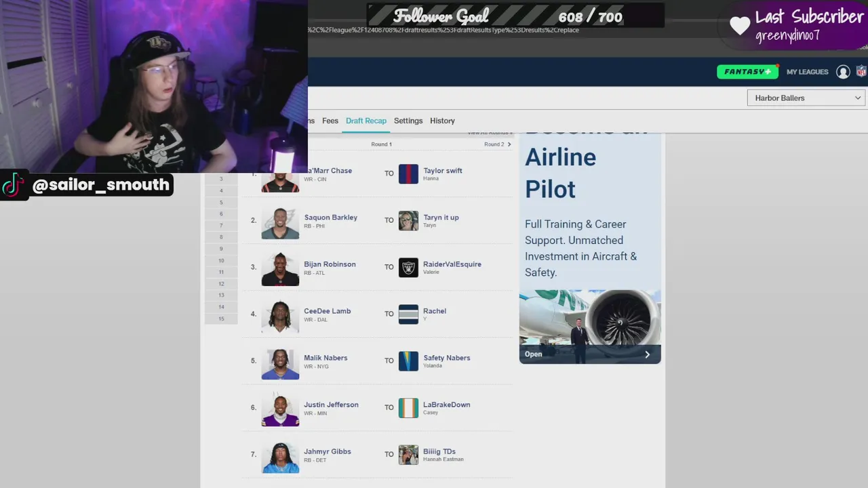
Task: Open Rachel team page
Action: click(435, 311)
